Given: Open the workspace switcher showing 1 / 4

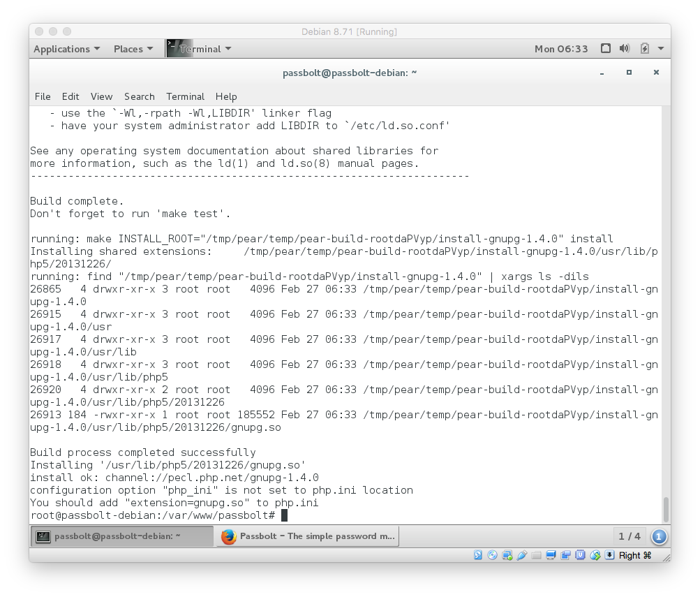Looking at the screenshot, I should point(630,536).
